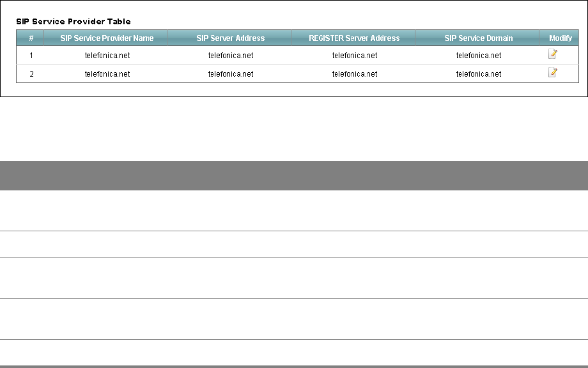
Task: Click the "SIP Service Provider Table" title
Action: pos(73,22)
